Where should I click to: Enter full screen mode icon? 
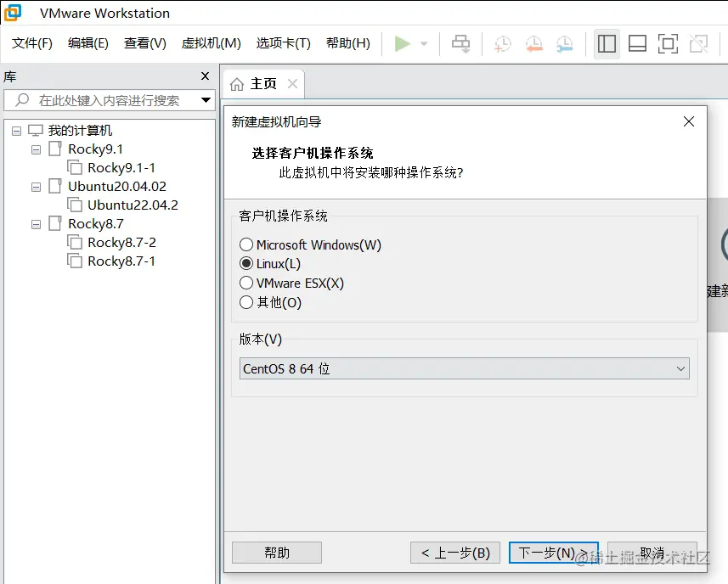coord(668,44)
